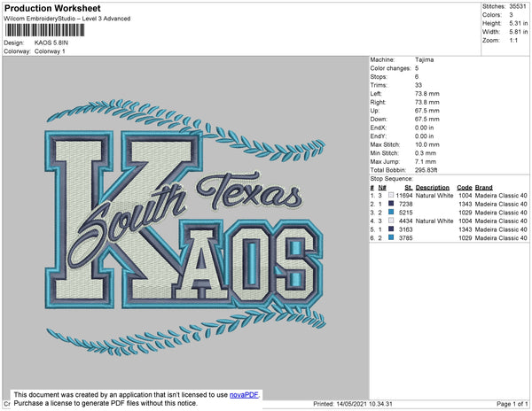Image resolution: width=532 pixels, height=411 pixels.
Task: Click the Width value '5.81 in'
Action: tap(519, 32)
